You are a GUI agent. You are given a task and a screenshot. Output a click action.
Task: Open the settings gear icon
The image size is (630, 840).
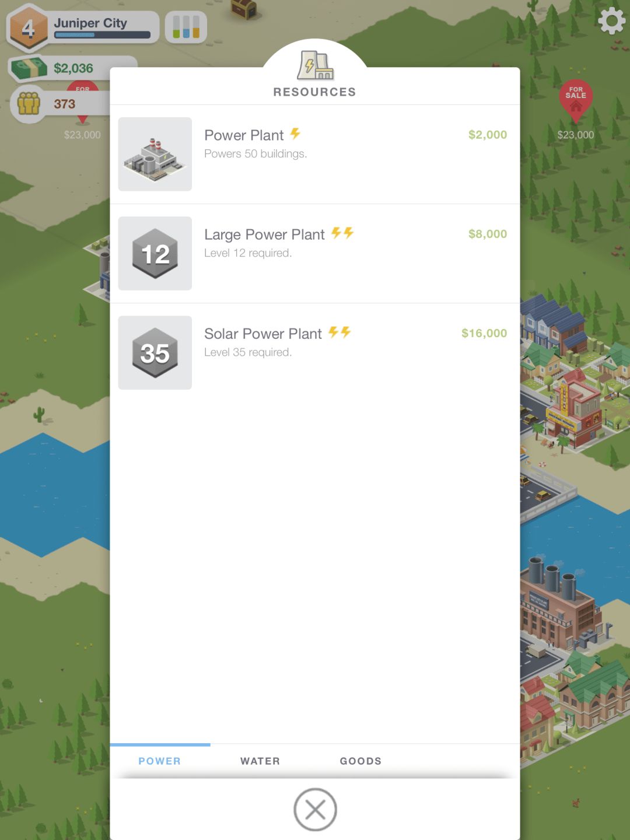click(x=611, y=21)
